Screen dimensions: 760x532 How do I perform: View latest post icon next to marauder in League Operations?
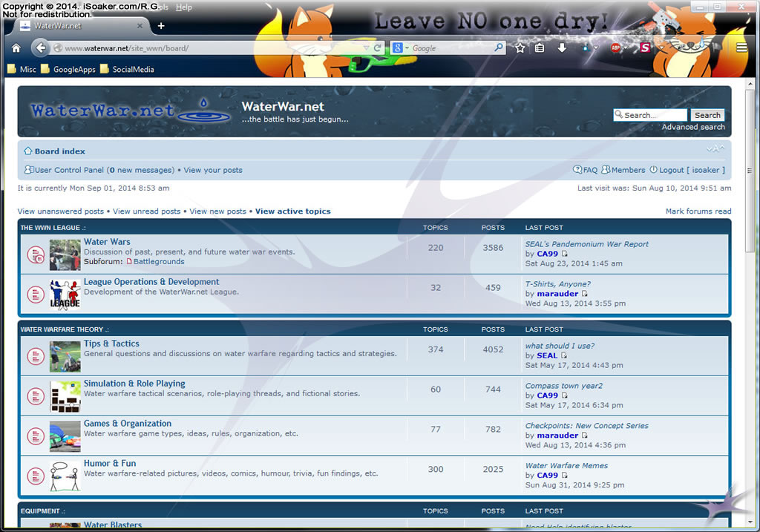point(584,294)
